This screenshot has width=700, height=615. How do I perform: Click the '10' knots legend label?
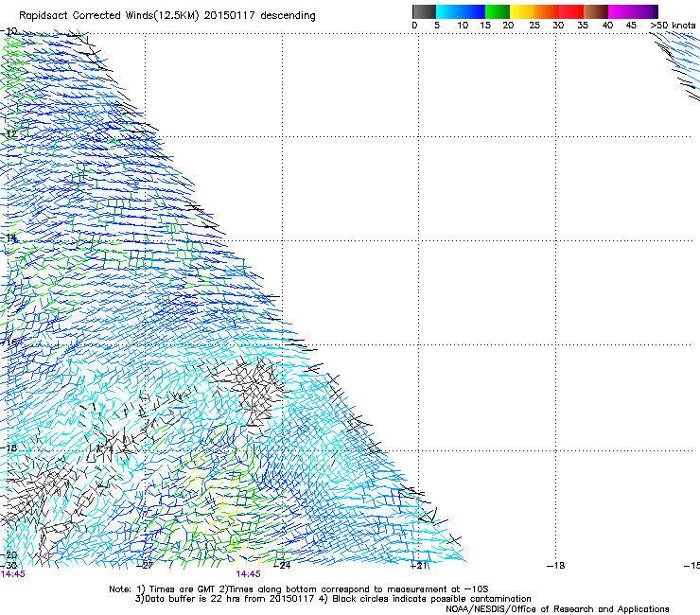click(463, 26)
